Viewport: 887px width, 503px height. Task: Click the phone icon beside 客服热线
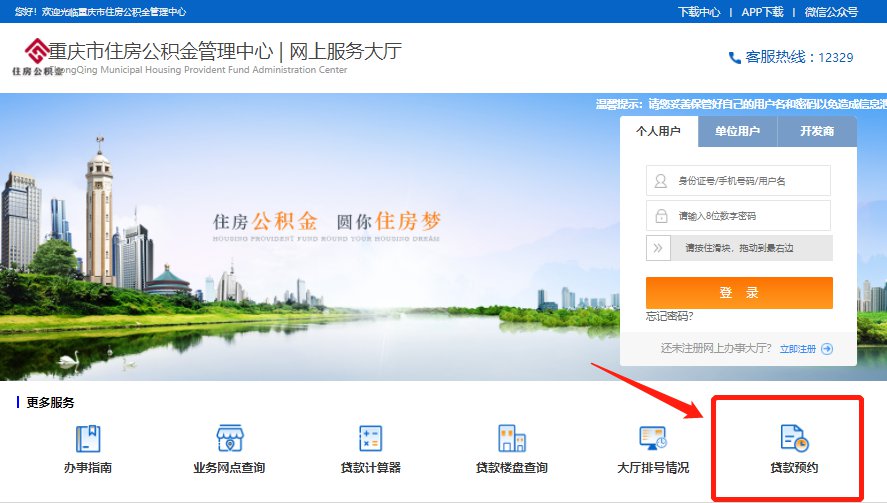[x=734, y=57]
